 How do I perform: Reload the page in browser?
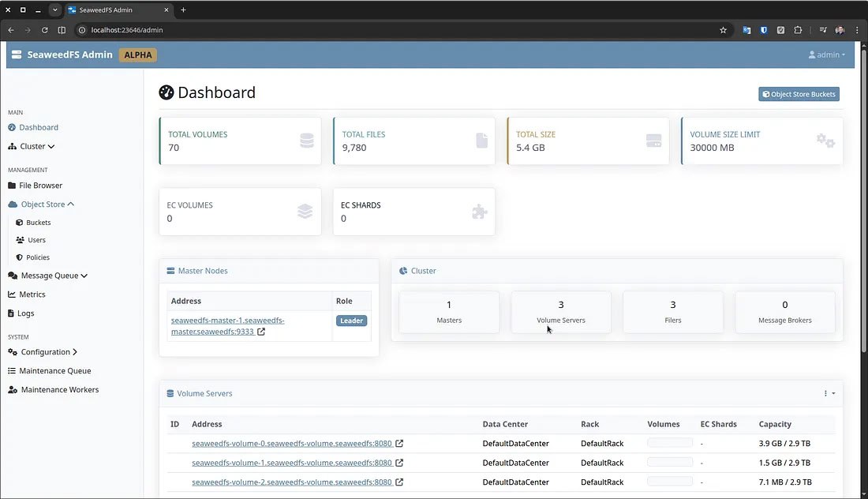click(44, 30)
